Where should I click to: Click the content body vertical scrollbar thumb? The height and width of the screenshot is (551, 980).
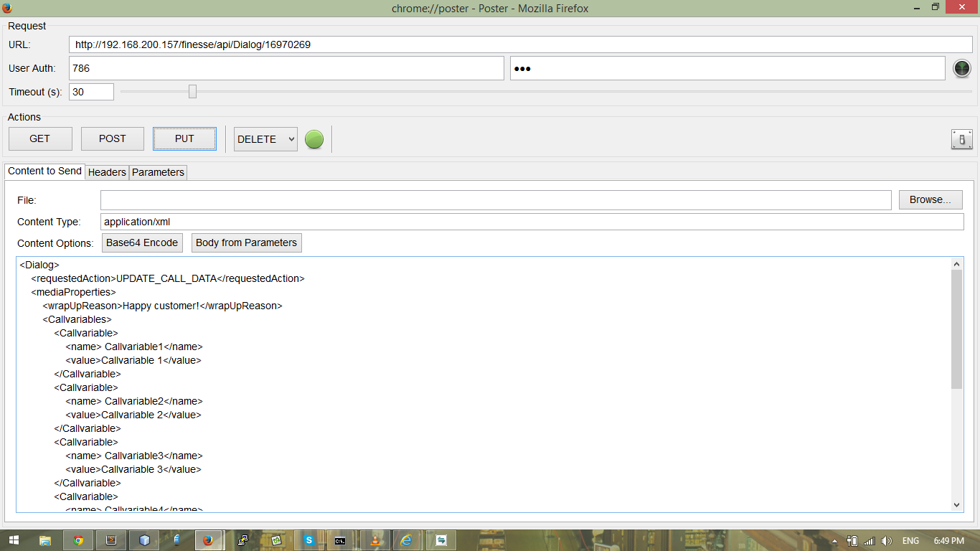click(956, 329)
